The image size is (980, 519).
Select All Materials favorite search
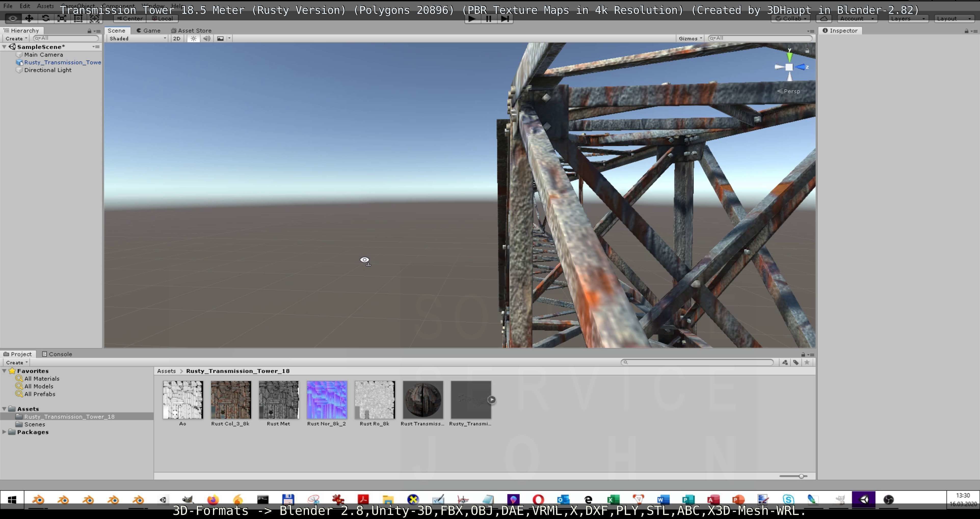(42, 379)
